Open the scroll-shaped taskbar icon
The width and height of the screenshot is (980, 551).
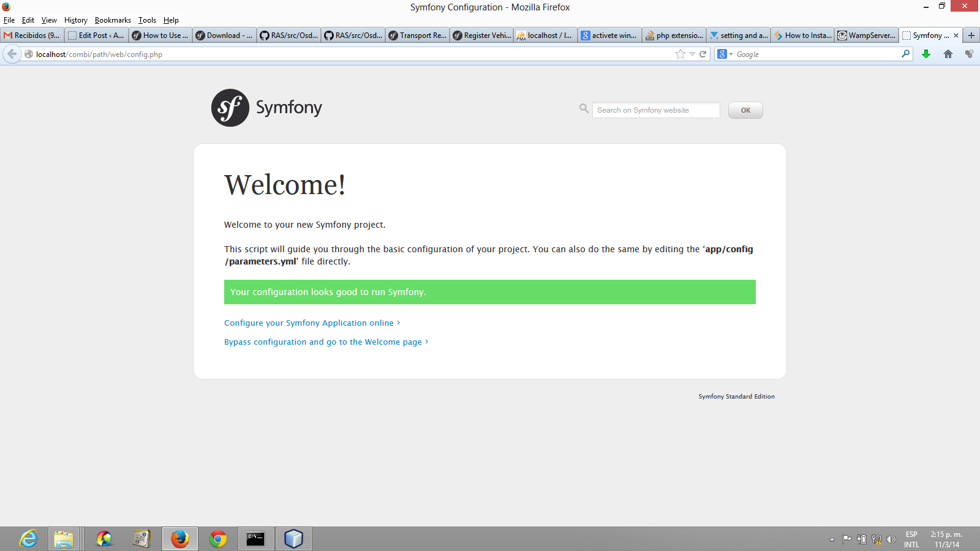(x=142, y=539)
